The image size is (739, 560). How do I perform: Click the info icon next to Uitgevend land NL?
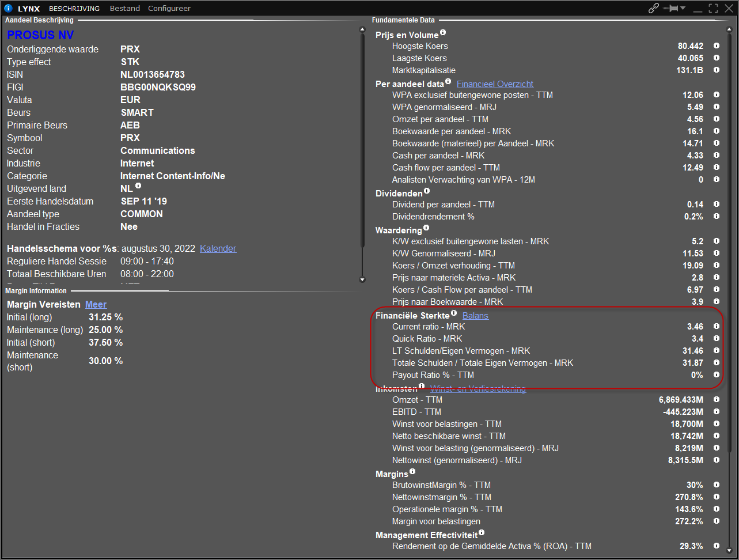click(138, 187)
